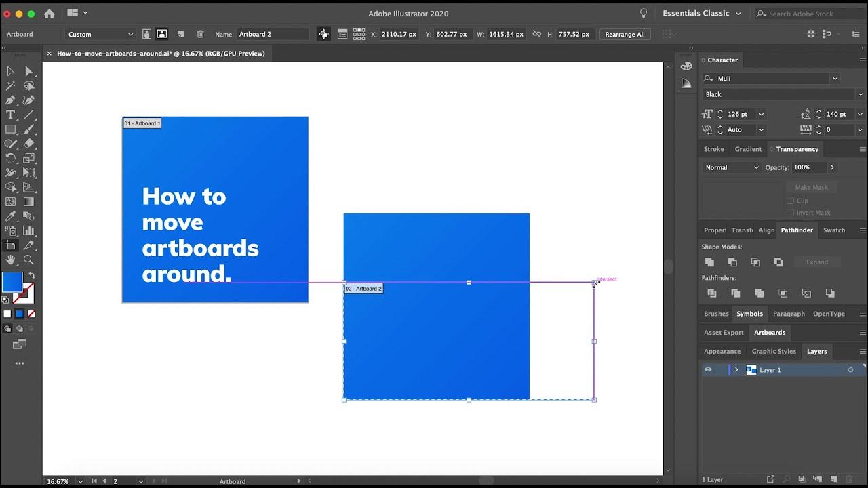
Task: Select the Hand tool
Action: click(11, 260)
